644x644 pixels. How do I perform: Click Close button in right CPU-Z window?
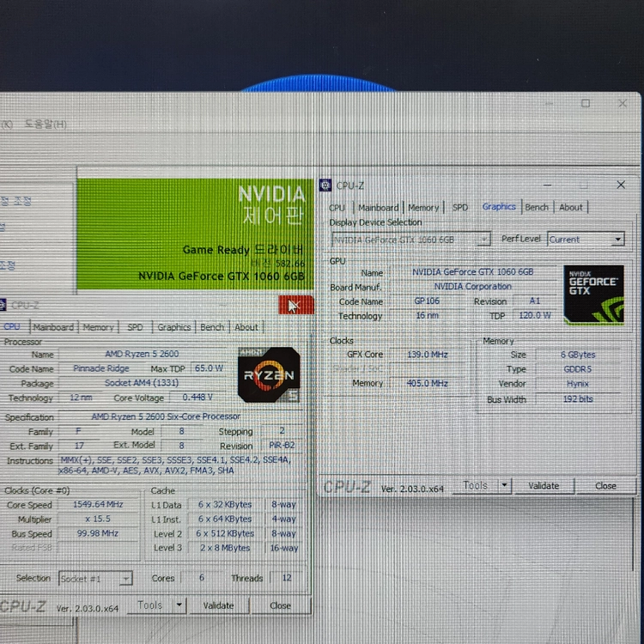click(x=606, y=485)
